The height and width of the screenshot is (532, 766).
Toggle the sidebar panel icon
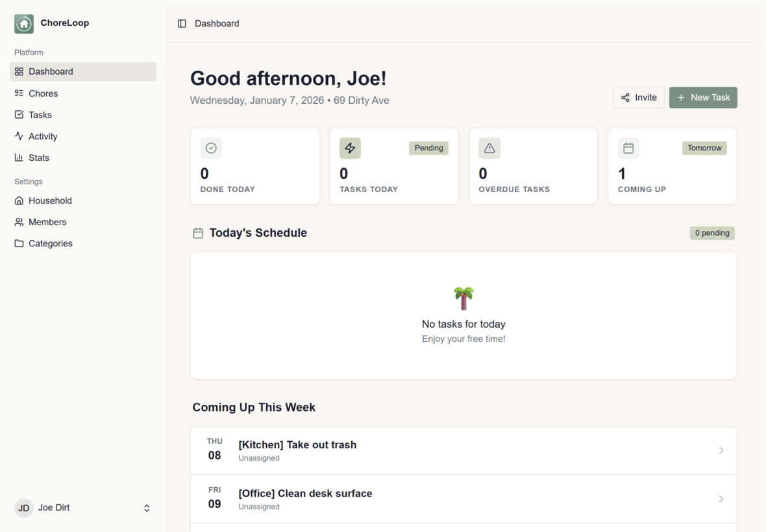182,23
